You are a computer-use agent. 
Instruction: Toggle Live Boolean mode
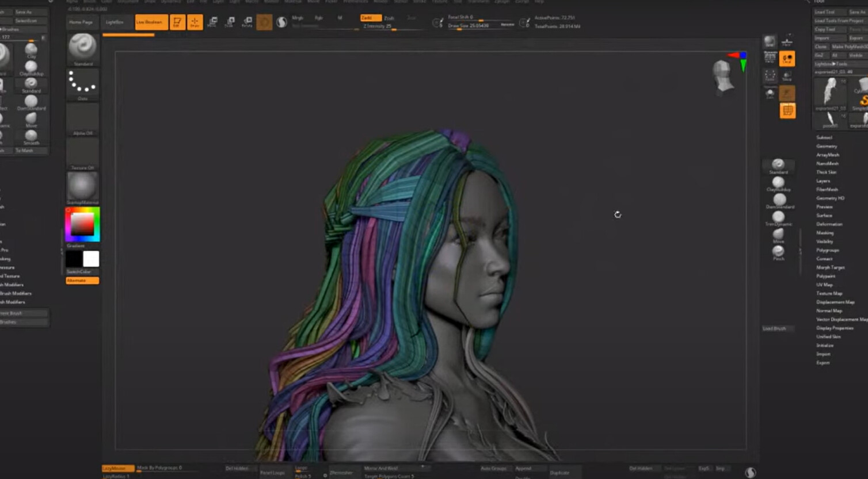[x=151, y=22]
